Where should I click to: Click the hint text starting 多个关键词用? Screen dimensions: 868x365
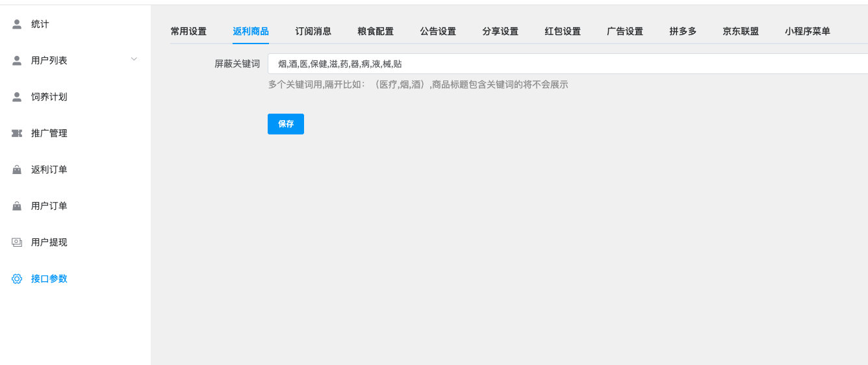(x=418, y=84)
